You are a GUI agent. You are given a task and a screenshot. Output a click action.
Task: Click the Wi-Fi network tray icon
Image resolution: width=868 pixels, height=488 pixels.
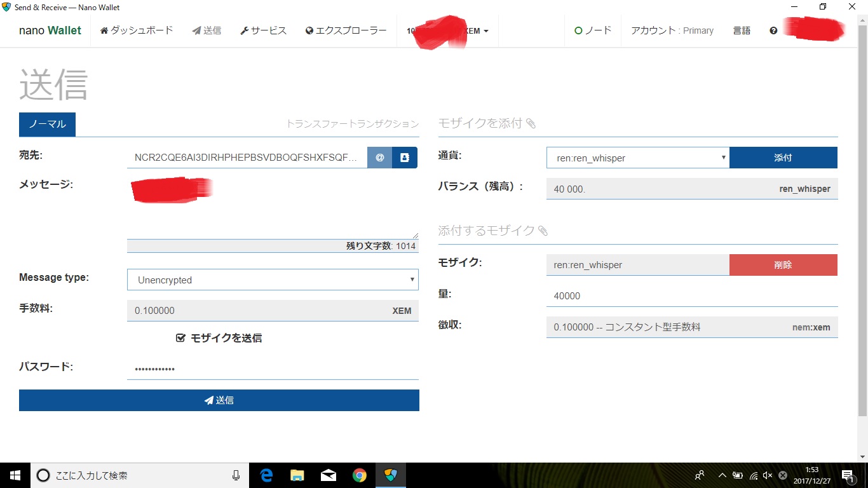[754, 475]
